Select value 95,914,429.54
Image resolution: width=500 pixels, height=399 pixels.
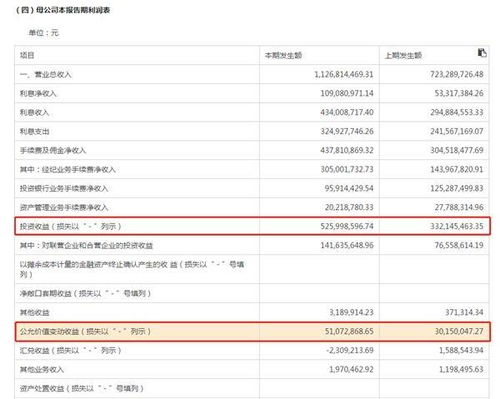[349, 188]
